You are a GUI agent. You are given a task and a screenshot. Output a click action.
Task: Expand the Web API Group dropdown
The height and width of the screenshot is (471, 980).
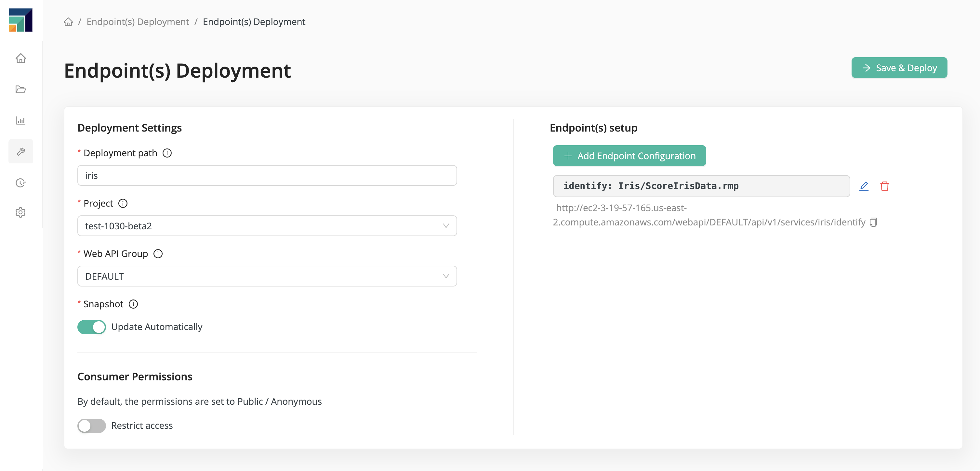point(267,276)
